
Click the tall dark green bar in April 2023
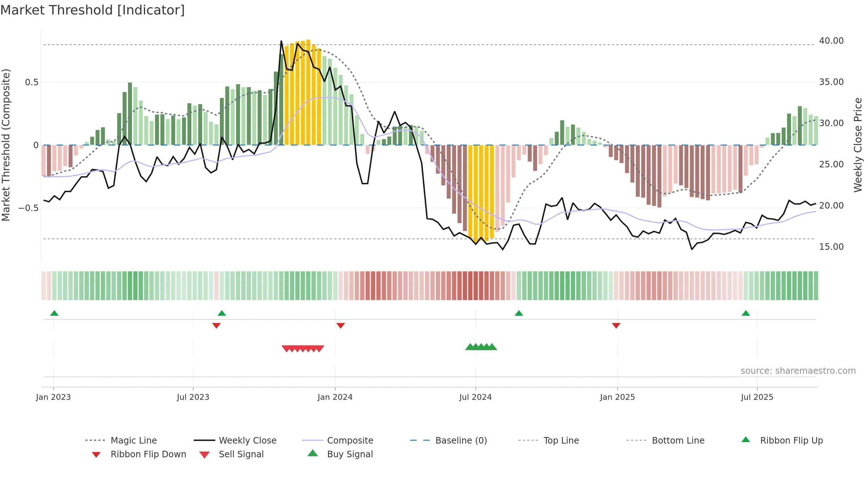(130, 114)
